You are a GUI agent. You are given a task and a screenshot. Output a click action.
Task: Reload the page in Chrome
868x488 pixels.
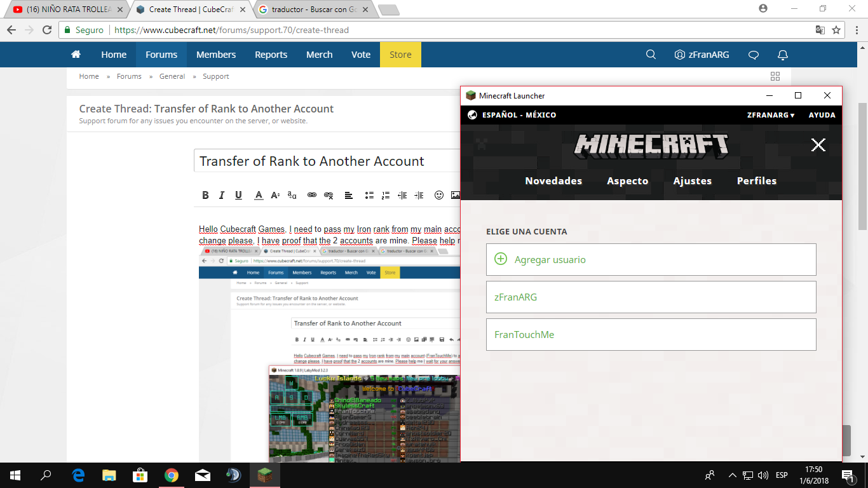pos(47,30)
